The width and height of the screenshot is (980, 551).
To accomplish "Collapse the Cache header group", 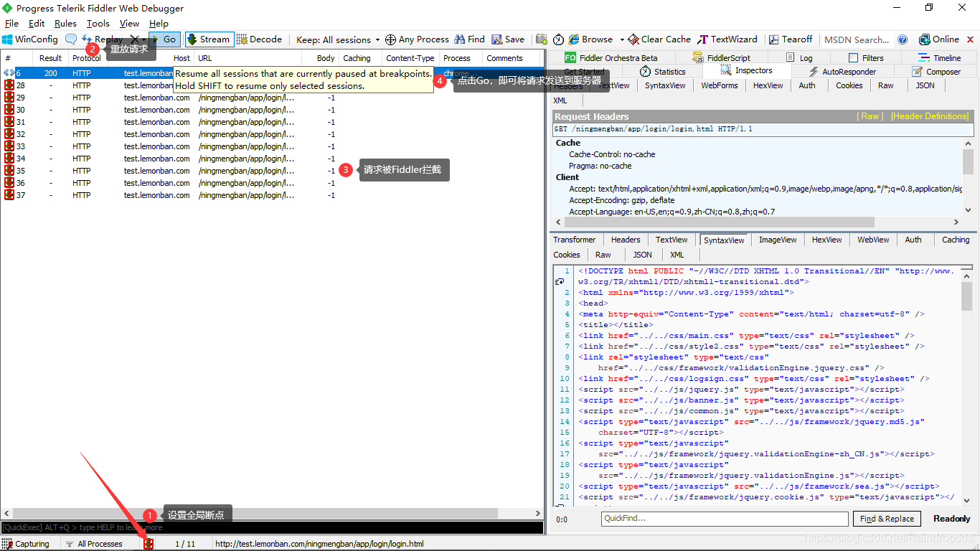I will (x=567, y=143).
